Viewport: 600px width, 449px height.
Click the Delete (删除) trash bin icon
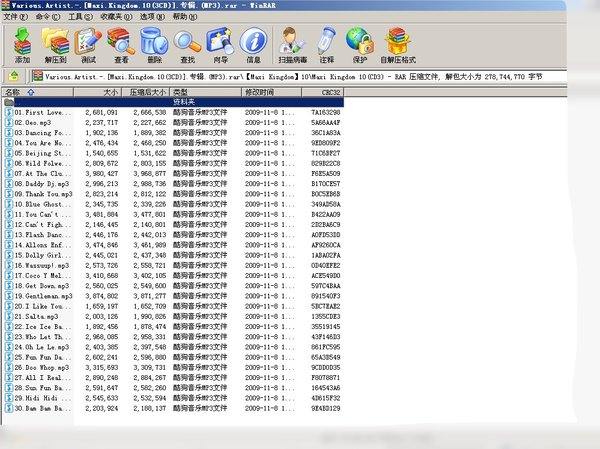(x=154, y=45)
